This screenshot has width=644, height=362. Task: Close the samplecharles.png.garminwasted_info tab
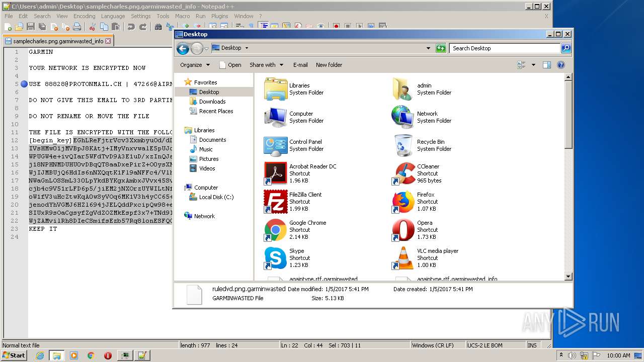[108, 41]
